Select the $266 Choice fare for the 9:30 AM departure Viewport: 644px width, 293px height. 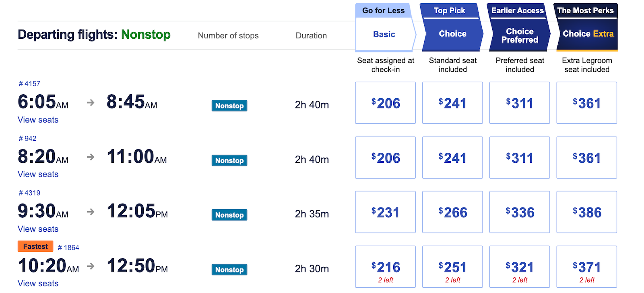(x=452, y=212)
